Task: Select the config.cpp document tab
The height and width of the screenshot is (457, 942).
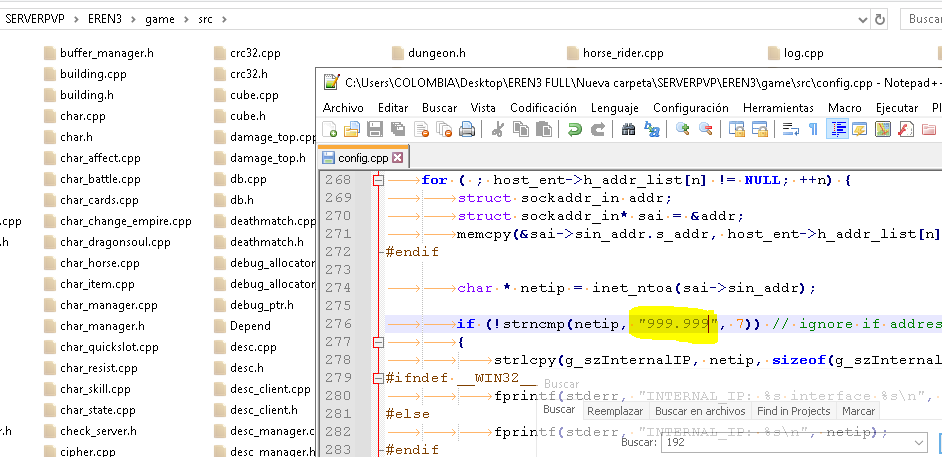Action: coord(363,157)
